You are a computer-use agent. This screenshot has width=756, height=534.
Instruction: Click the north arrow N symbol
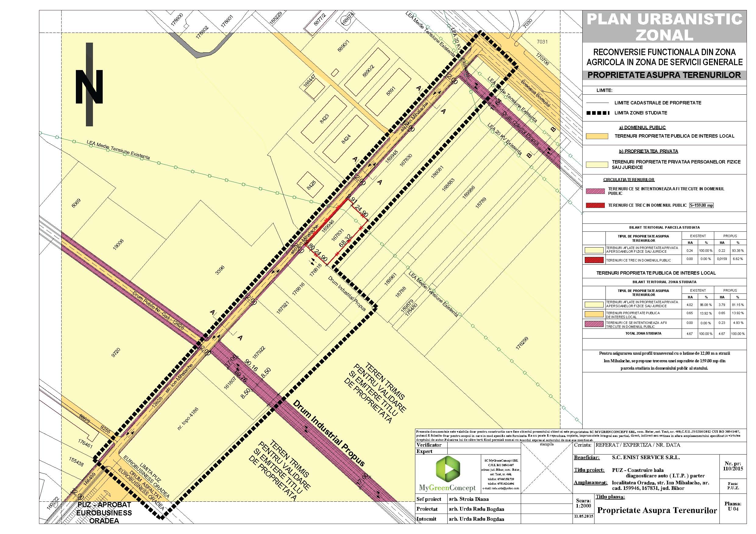point(89,86)
